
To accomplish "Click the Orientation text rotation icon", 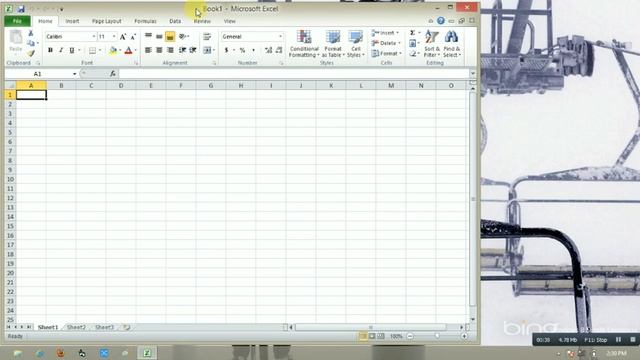I will click(183, 36).
